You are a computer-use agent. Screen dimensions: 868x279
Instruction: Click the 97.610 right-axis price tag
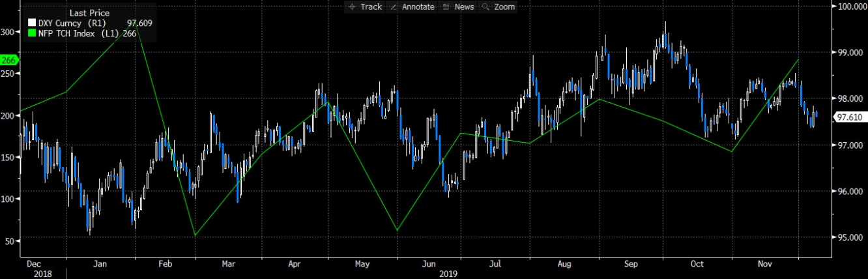point(849,117)
